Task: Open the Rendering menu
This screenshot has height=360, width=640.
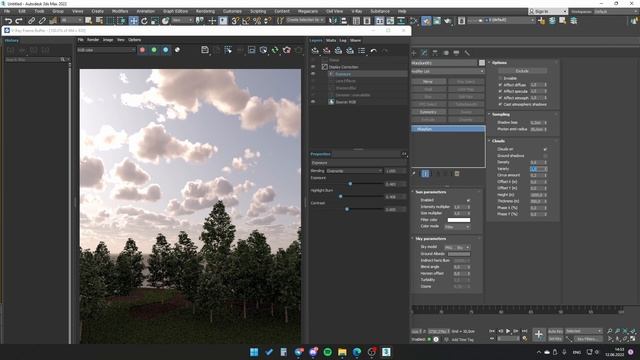Action: click(x=205, y=11)
